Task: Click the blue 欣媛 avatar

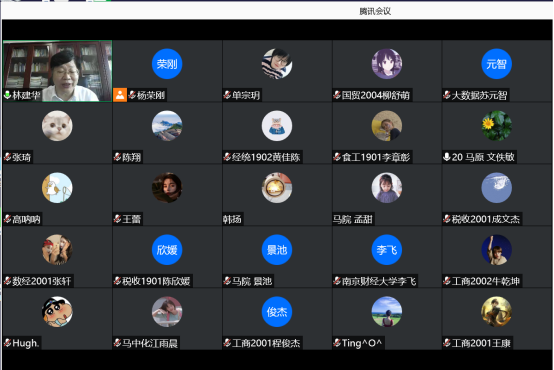Action: point(167,250)
